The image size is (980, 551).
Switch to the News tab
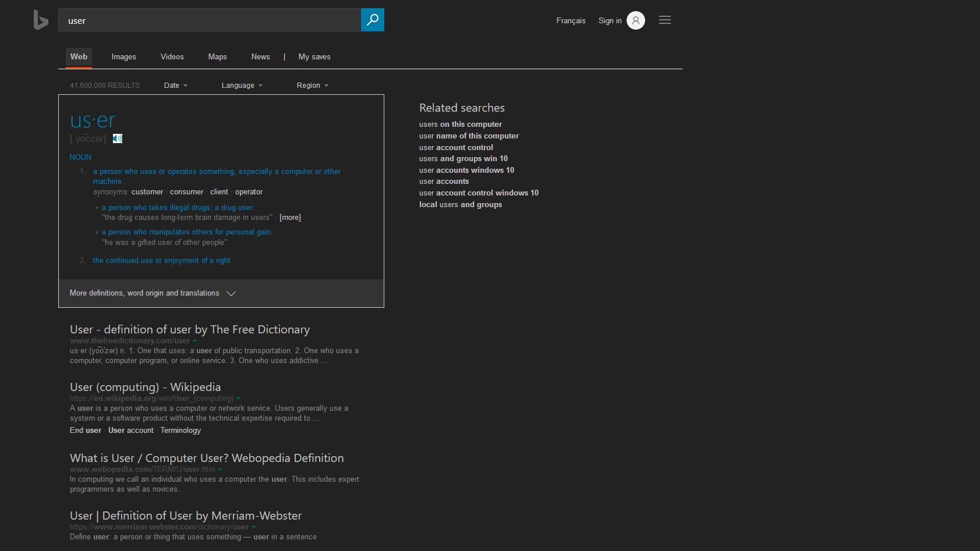260,56
